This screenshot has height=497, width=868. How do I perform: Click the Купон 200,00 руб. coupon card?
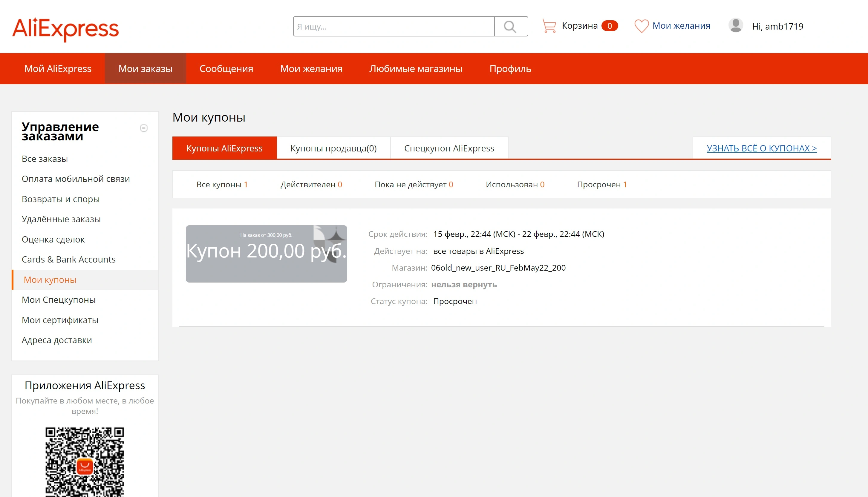point(266,254)
